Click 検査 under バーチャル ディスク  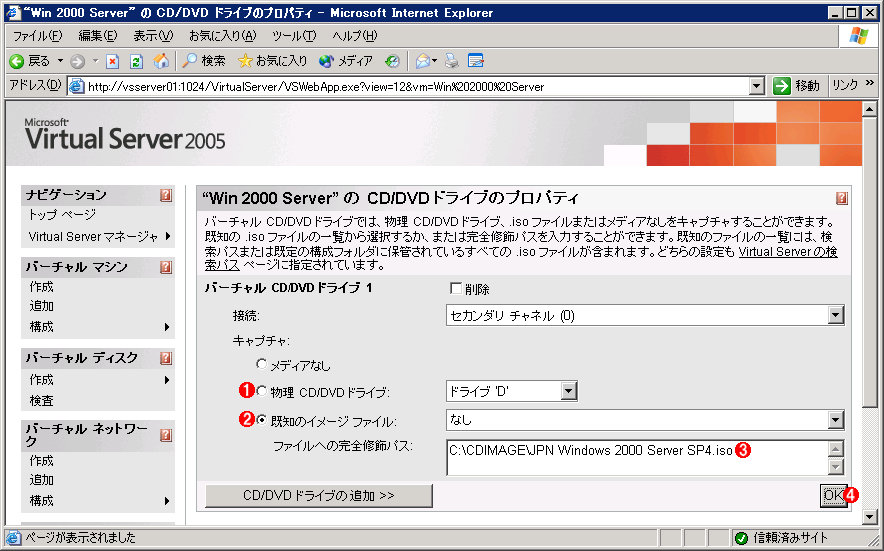tap(42, 400)
